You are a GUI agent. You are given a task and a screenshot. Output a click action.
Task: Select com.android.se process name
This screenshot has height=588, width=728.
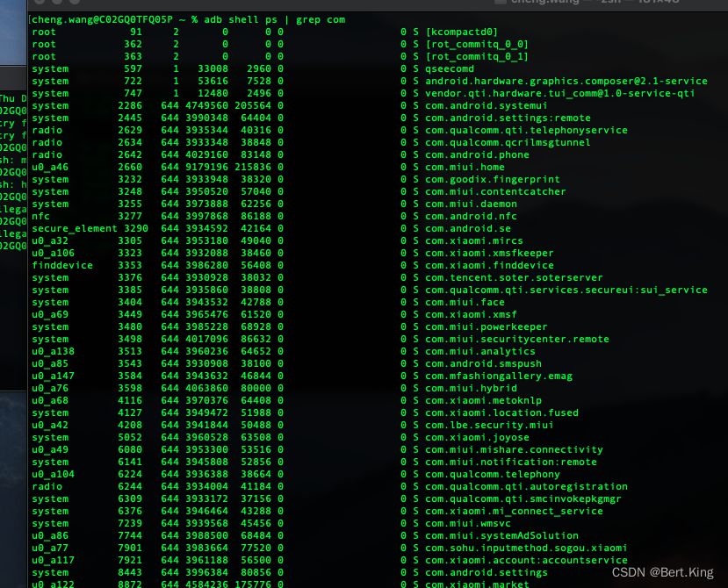(x=468, y=229)
